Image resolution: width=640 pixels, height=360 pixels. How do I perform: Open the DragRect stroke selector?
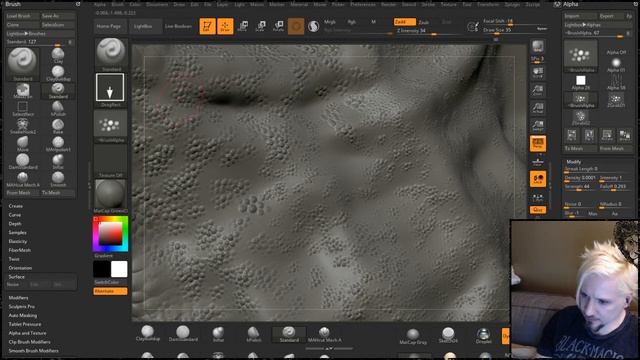coord(110,90)
